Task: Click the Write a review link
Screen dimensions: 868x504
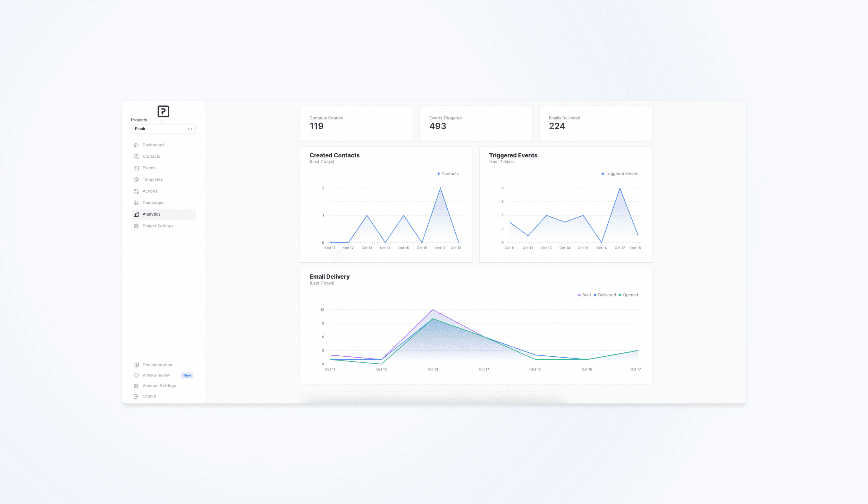Action: (x=156, y=374)
